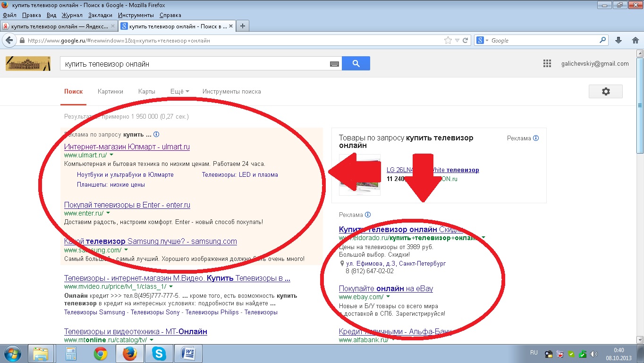
Task: Expand dropdown arrow next to www.ulmart.ru
Action: point(111,155)
